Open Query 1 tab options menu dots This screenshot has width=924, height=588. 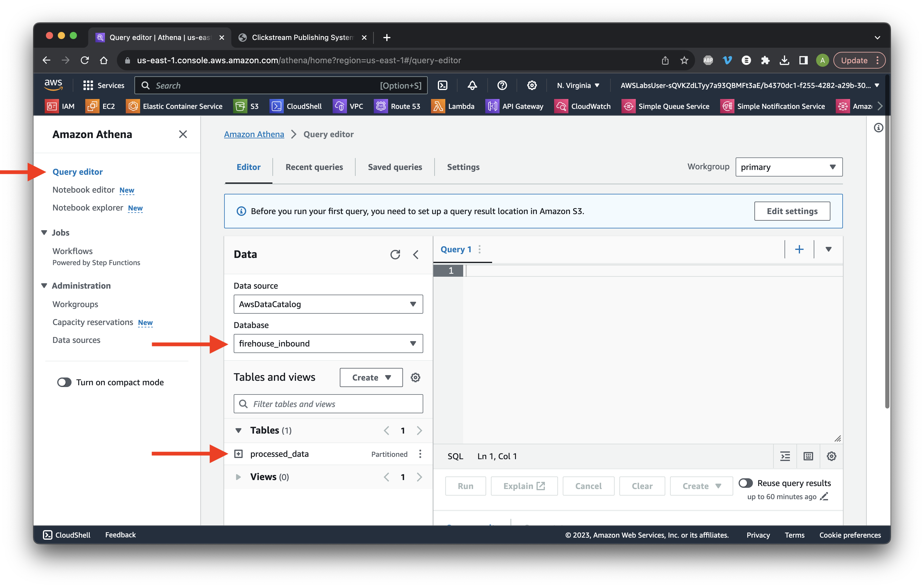coord(480,249)
